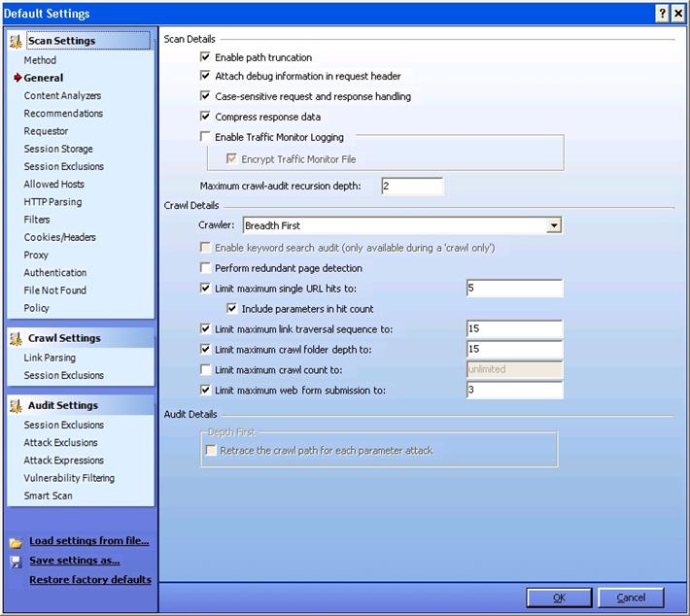The width and height of the screenshot is (690, 616).
Task: Click the maximum crawl-audit recursion depth field
Action: click(x=411, y=186)
